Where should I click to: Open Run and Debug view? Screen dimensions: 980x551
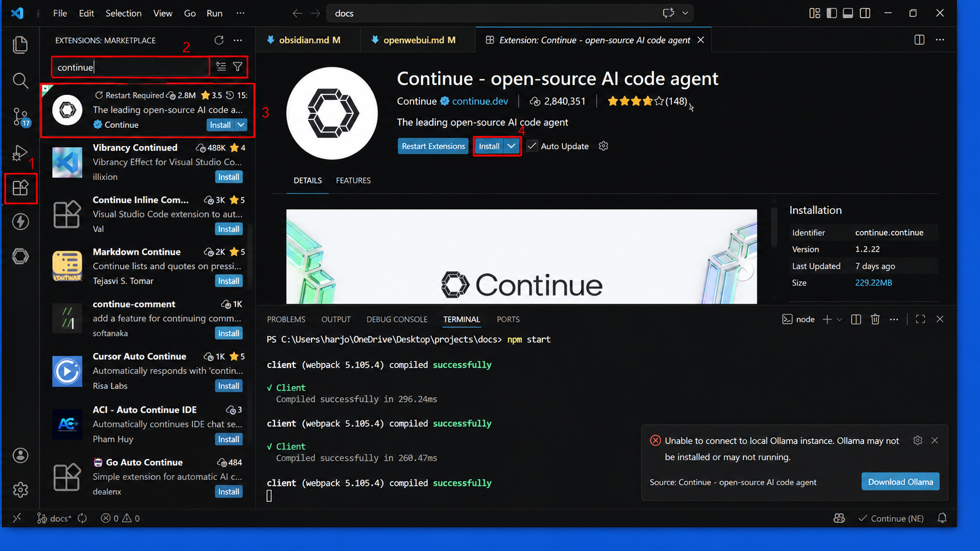(x=21, y=153)
